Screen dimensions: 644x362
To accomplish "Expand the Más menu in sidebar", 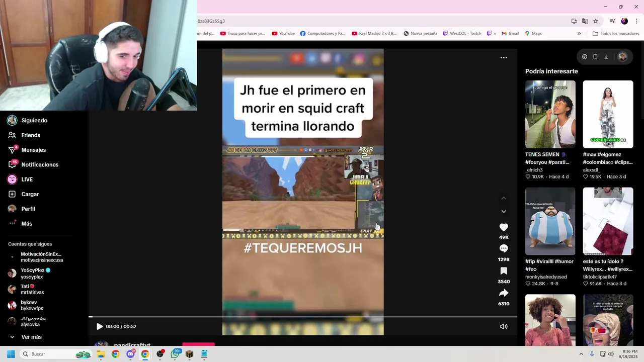I will coord(20,224).
